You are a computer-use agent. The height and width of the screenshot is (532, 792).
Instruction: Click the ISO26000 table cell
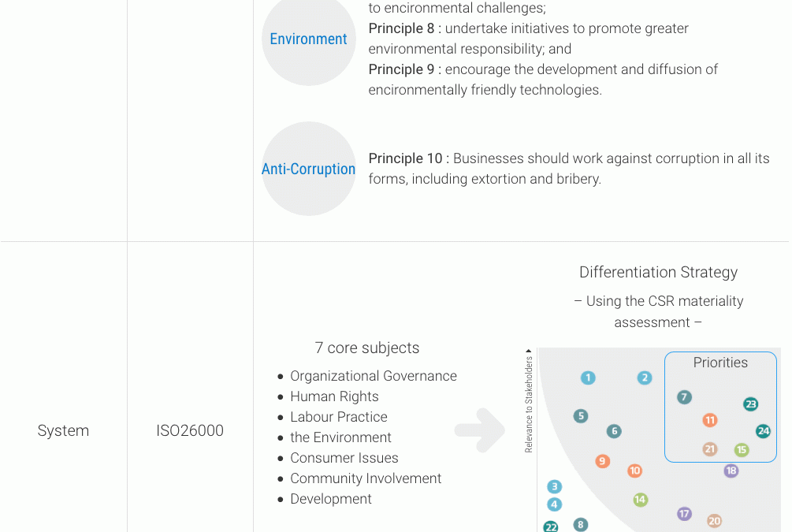click(190, 430)
